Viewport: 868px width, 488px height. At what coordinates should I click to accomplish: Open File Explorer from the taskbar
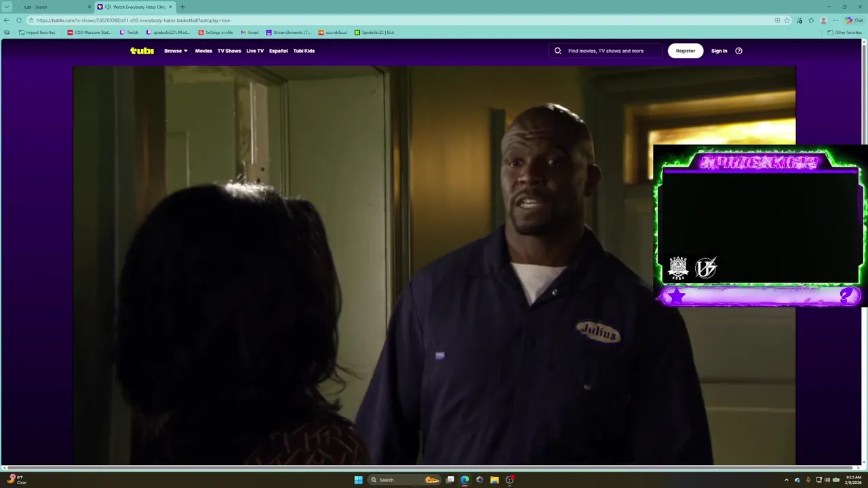494,480
